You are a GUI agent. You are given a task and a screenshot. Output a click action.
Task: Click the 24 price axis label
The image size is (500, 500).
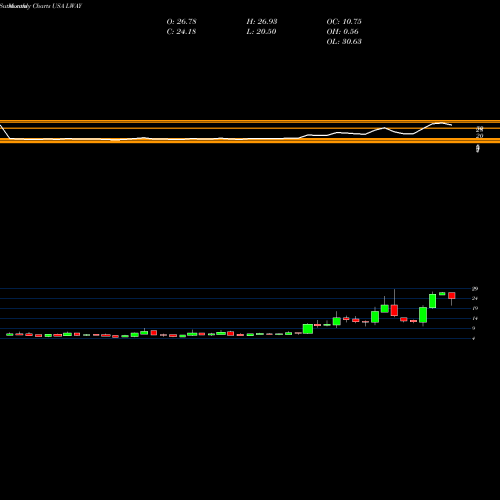(475, 298)
